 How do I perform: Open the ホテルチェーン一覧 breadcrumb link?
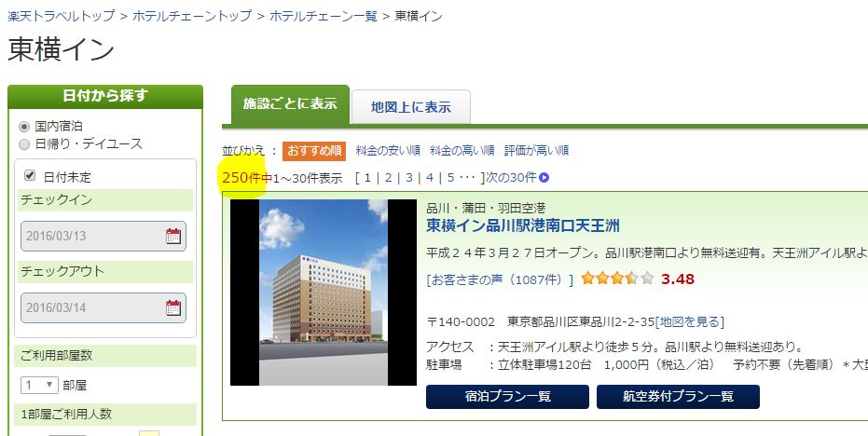tap(323, 16)
